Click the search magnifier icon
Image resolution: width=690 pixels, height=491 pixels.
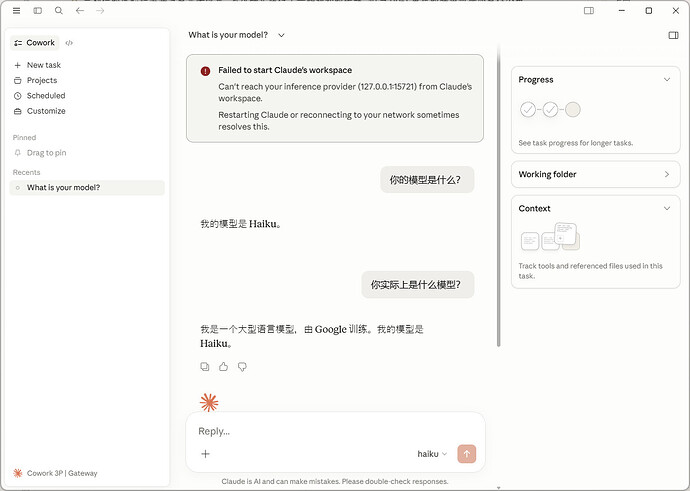tap(59, 11)
